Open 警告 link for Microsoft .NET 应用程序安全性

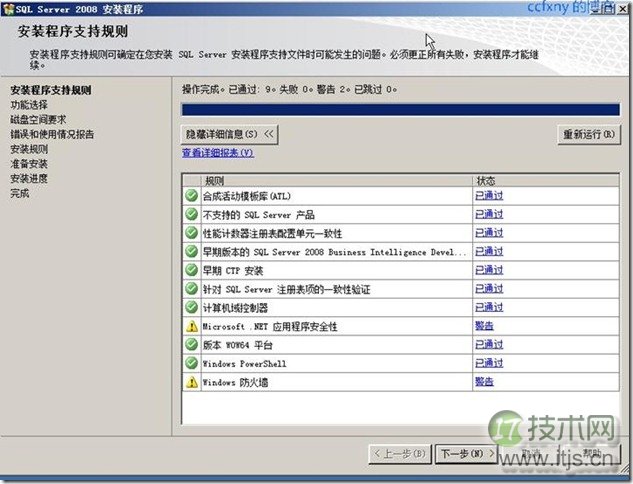(x=484, y=326)
